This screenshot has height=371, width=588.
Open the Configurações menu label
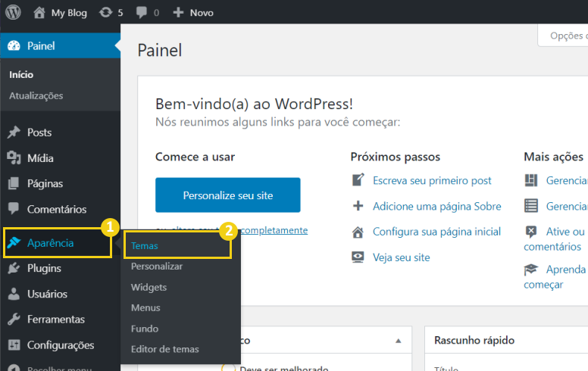click(x=61, y=345)
